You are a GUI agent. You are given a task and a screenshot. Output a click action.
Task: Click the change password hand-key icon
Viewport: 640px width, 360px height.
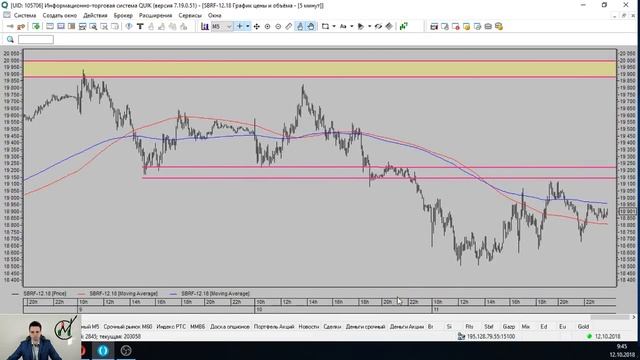pyautogui.click(x=21, y=27)
